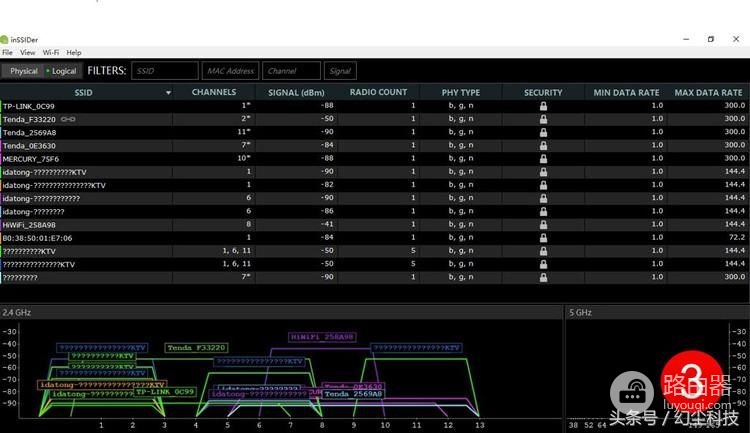
Task: Click the lock icon for B0:38:50:01:E7:06
Action: coord(543,238)
